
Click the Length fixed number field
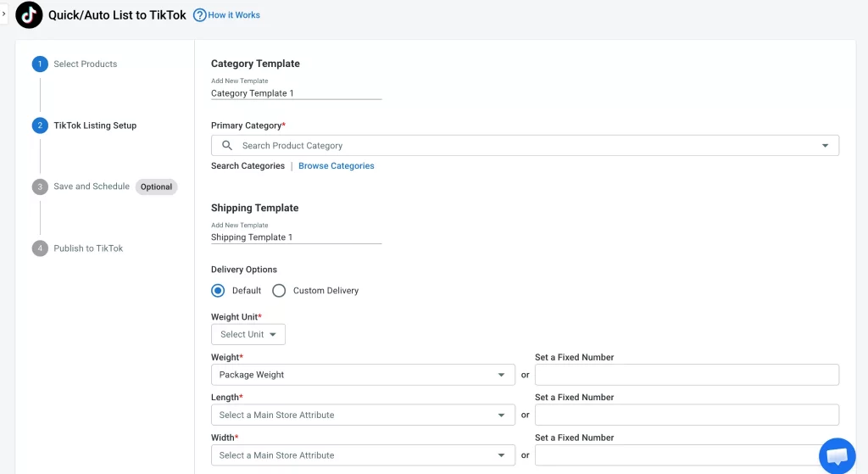[687, 415]
